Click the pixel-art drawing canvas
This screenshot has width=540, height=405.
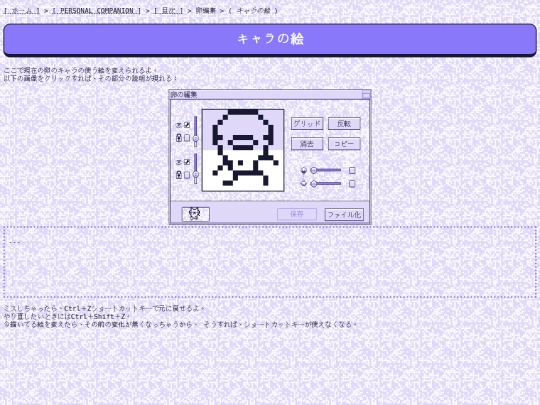pyautogui.click(x=243, y=150)
